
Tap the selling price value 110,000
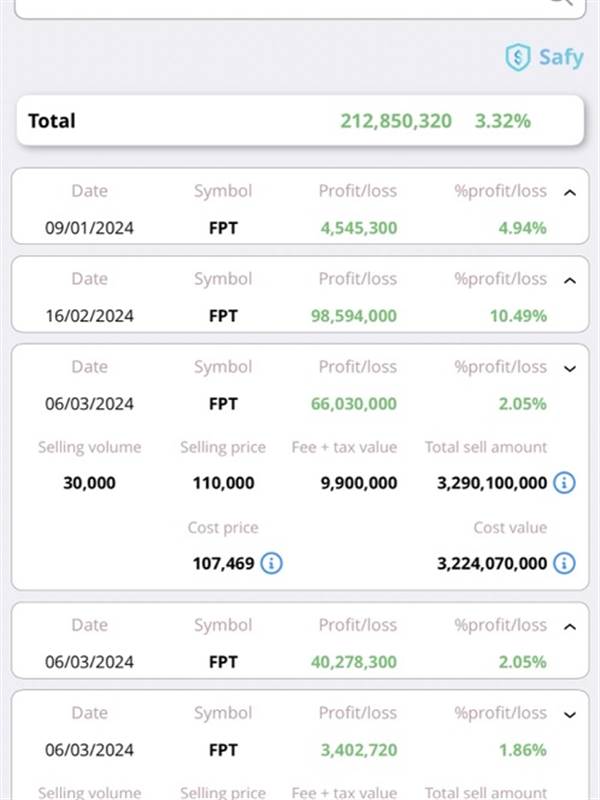pos(223,483)
